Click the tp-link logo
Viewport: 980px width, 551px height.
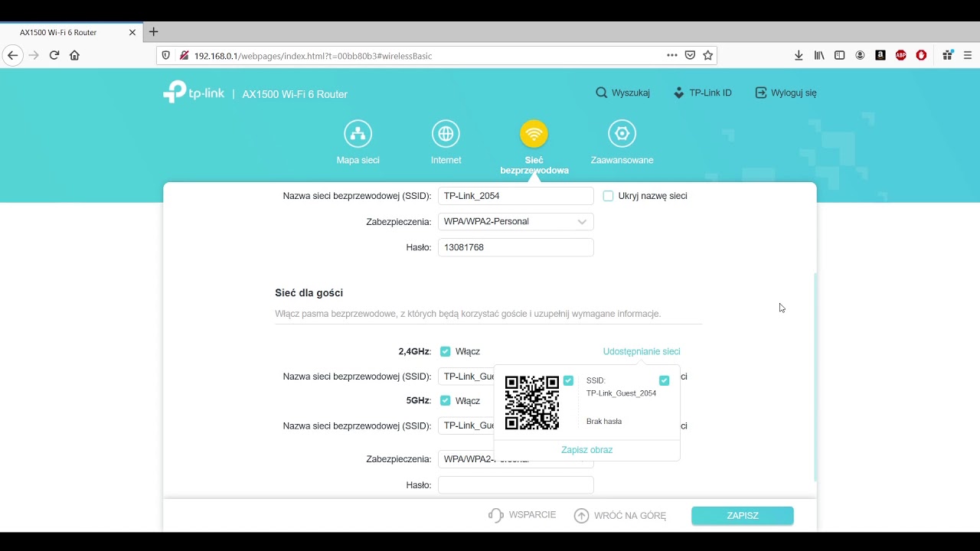pos(194,93)
